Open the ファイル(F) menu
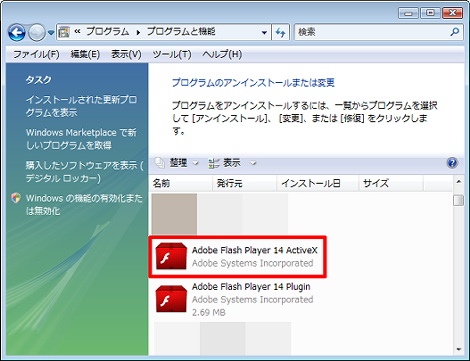The image size is (470, 361). (36, 54)
